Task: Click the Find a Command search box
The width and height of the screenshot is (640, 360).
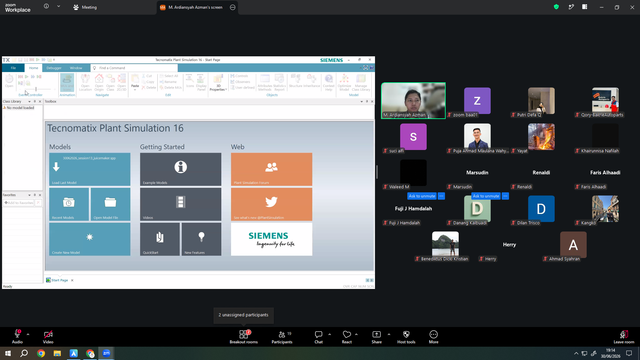Action: [135, 68]
